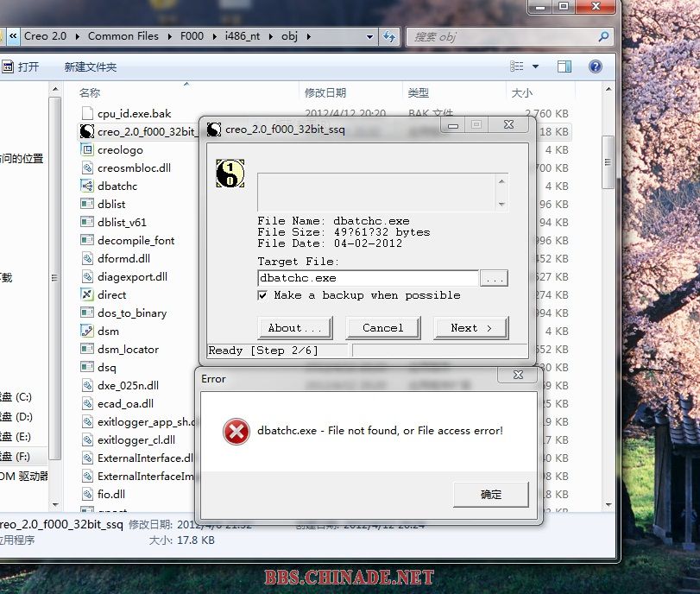Image resolution: width=700 pixels, height=594 pixels.
Task: Click the About... button
Action: coord(294,328)
